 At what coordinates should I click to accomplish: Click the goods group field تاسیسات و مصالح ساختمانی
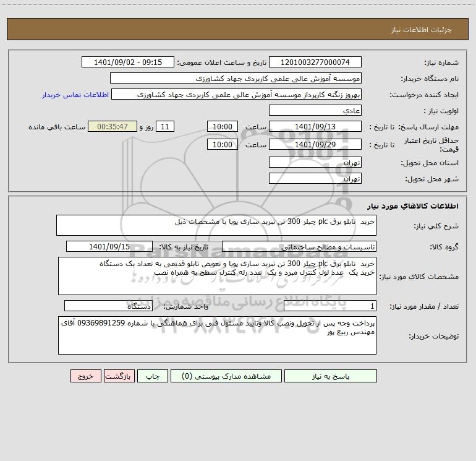(x=299, y=246)
